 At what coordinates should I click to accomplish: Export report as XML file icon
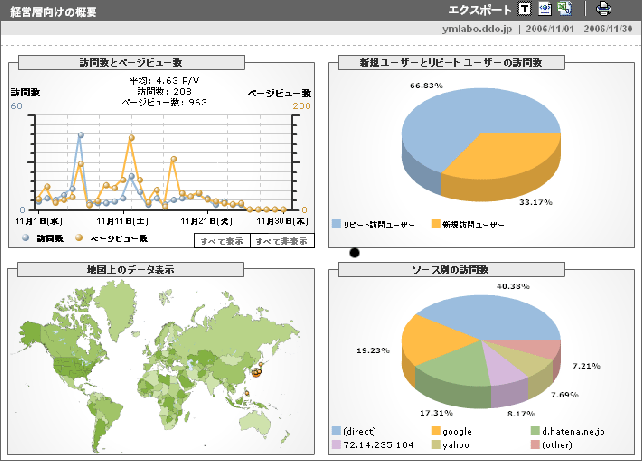pos(545,9)
